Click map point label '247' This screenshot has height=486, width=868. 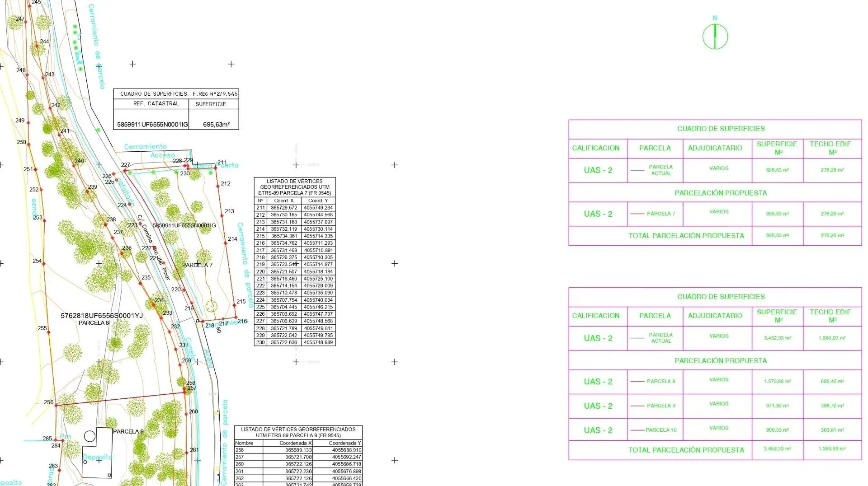pyautogui.click(x=20, y=19)
